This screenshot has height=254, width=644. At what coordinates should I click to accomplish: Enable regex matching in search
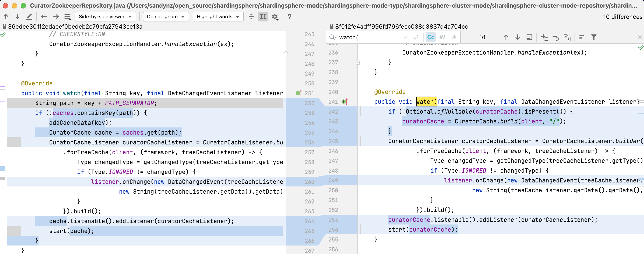[x=454, y=37]
